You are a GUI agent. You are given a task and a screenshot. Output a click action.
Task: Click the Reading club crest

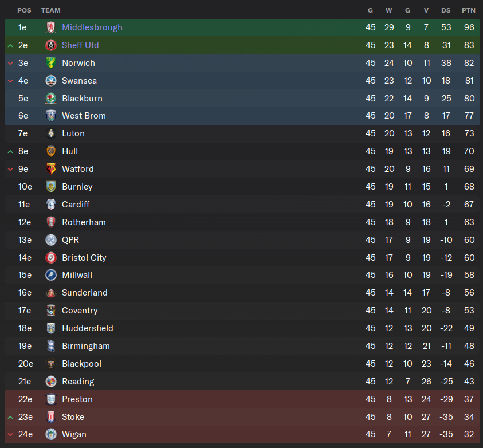pos(51,382)
